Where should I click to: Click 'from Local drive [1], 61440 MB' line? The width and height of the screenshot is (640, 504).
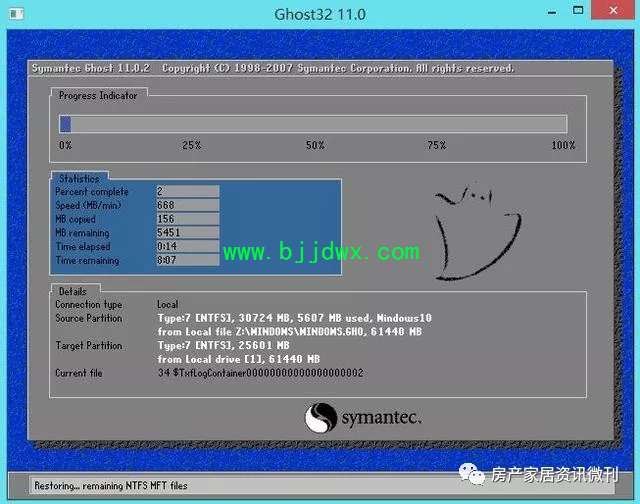(238, 359)
